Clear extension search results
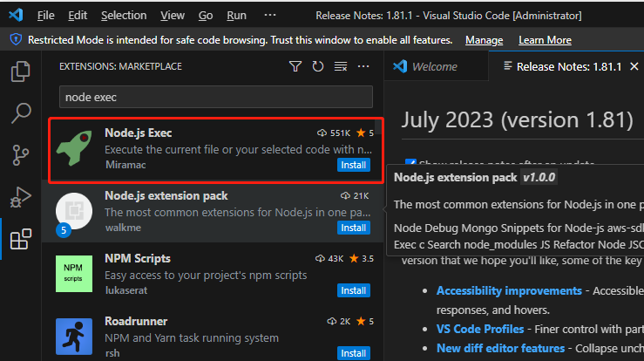The width and height of the screenshot is (644, 361). [341, 66]
